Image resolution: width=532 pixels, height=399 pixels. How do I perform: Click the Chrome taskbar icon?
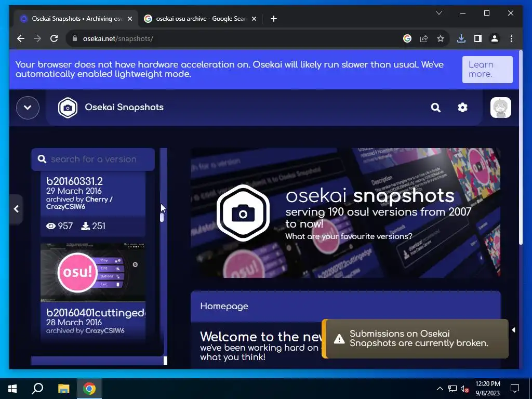pos(89,389)
